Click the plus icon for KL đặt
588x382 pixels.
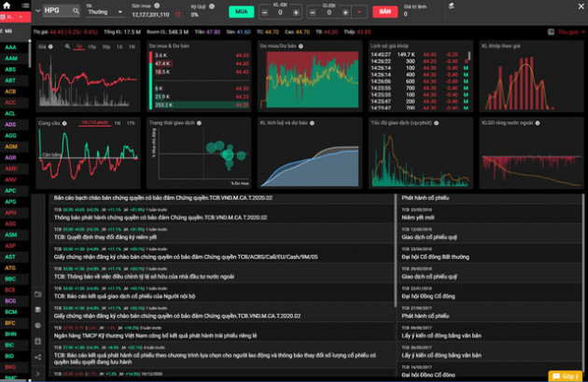click(295, 13)
